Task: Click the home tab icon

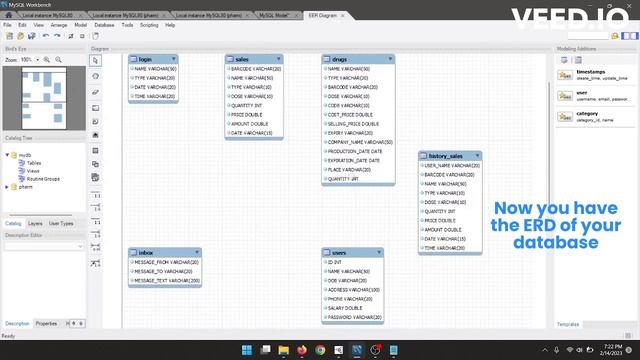Action: tap(8, 15)
